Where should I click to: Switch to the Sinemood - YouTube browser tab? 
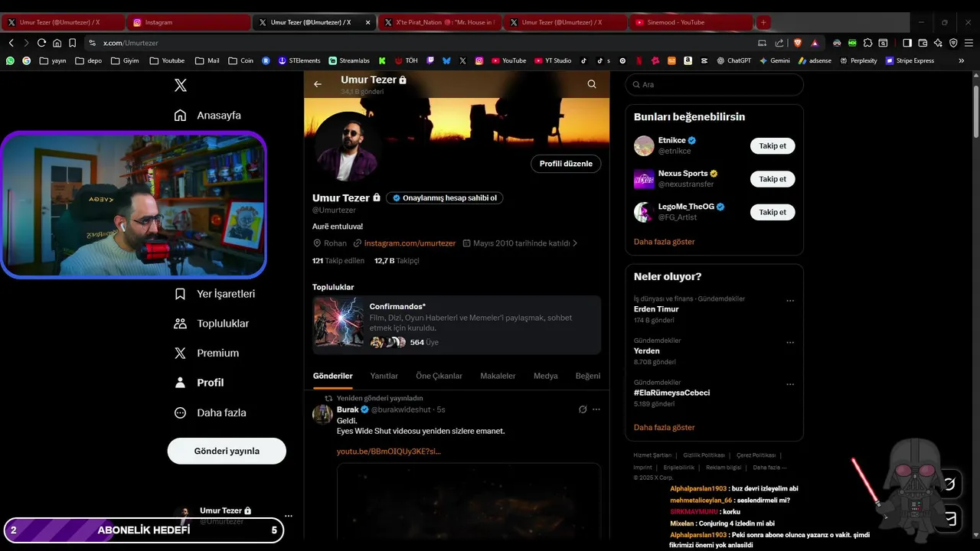pos(691,22)
